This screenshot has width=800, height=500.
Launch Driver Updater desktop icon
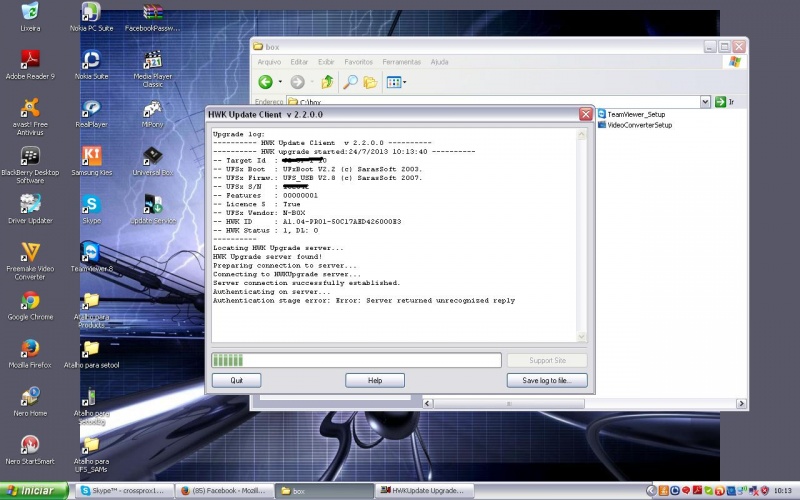coord(30,210)
